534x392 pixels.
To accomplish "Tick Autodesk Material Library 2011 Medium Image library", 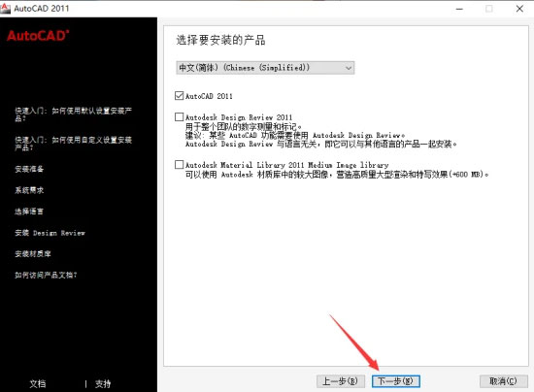I will click(180, 165).
